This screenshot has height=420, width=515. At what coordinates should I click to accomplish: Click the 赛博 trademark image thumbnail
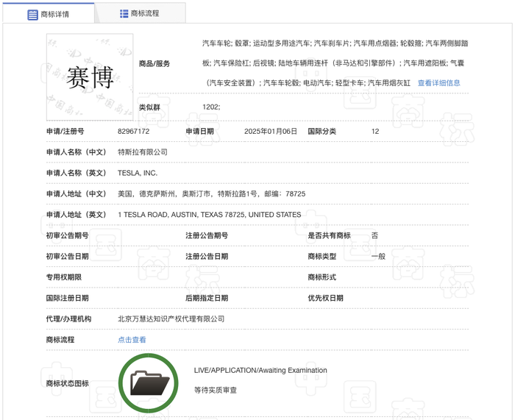(x=90, y=77)
